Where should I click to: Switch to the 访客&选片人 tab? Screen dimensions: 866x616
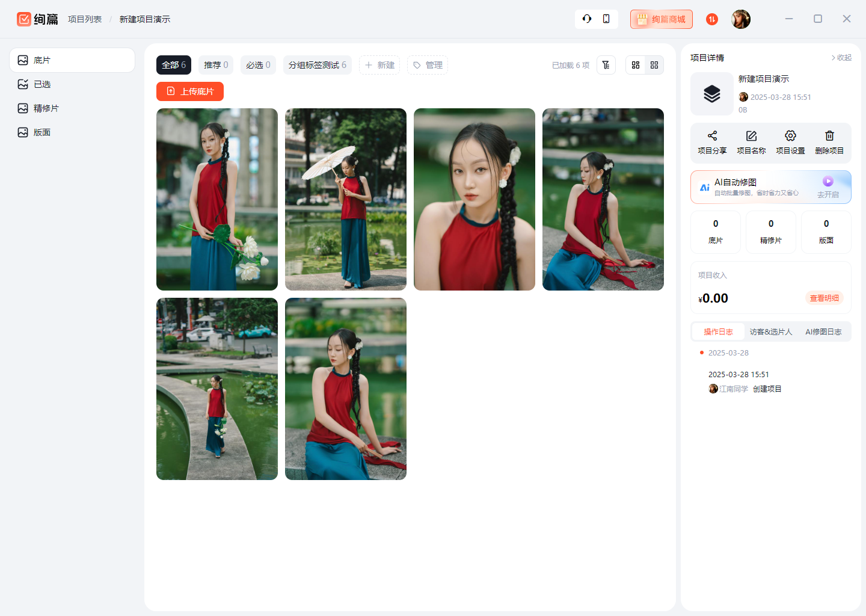coord(771,332)
